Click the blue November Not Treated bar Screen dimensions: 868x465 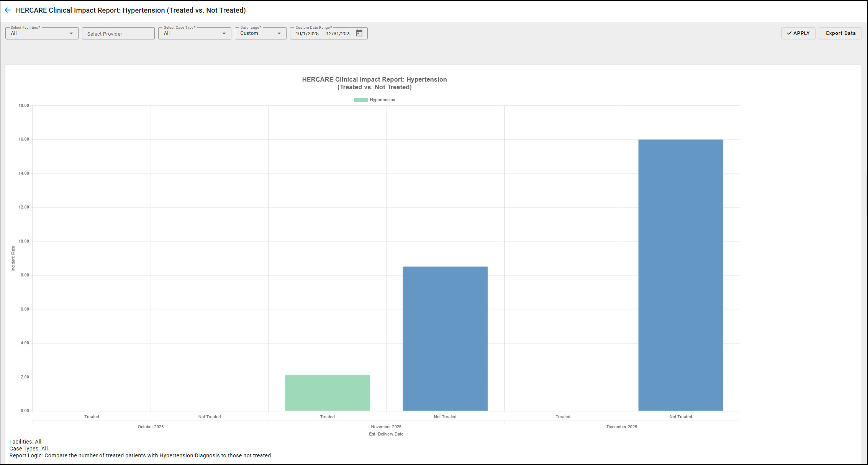coord(445,339)
